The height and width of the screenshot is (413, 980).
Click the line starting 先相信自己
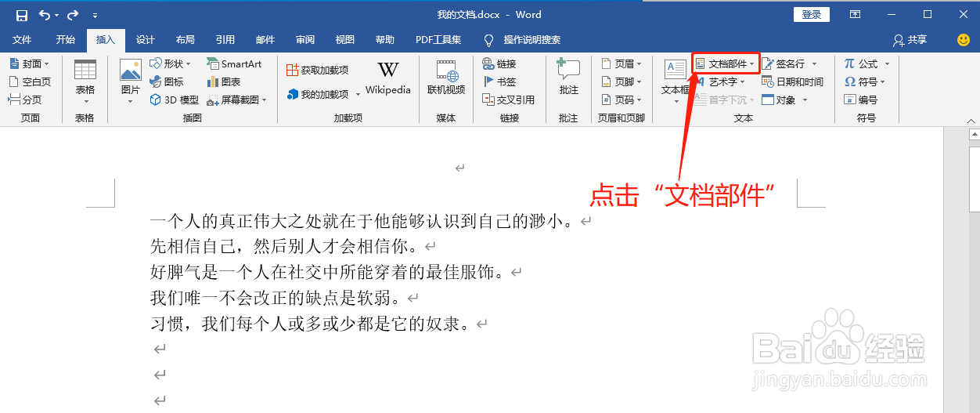coord(294,247)
